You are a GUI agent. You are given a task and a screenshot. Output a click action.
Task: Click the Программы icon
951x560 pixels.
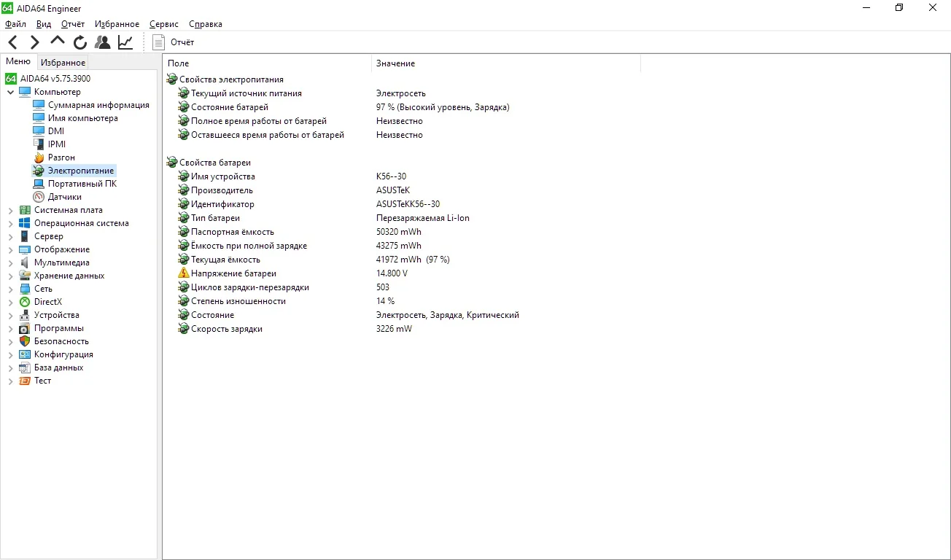tap(25, 328)
